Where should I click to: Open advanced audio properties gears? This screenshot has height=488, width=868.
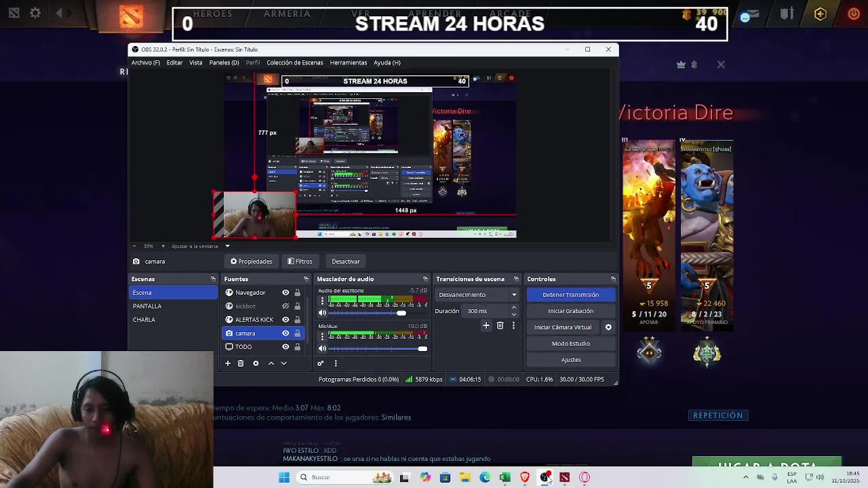[321, 363]
